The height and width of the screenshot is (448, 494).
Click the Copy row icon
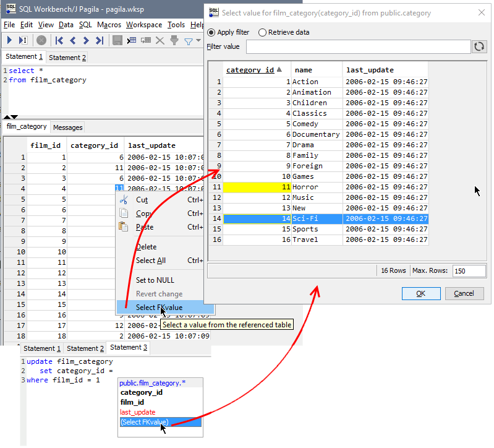tap(146, 40)
